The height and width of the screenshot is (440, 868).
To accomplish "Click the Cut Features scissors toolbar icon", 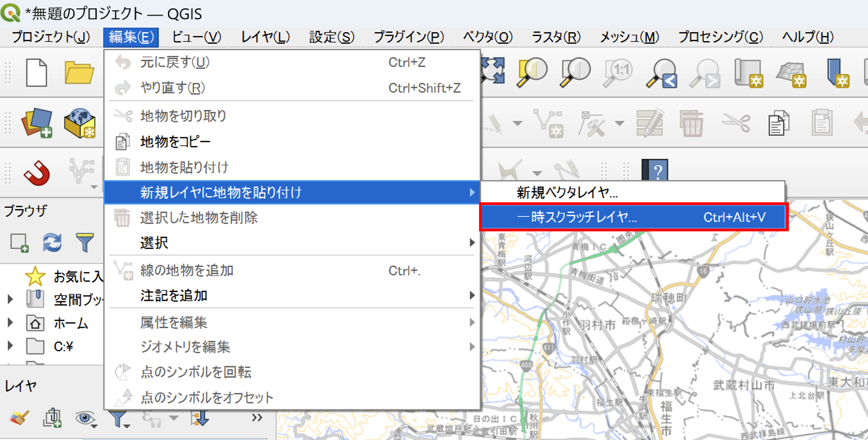I will tap(736, 123).
